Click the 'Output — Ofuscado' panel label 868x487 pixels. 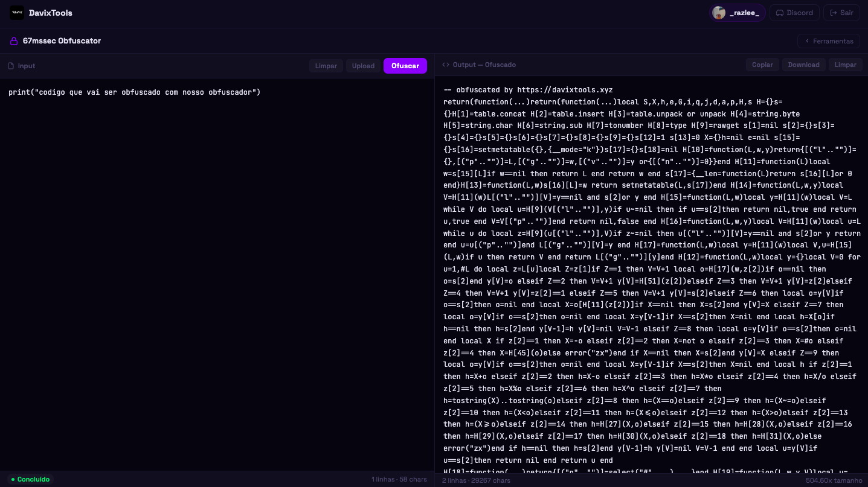tap(484, 65)
